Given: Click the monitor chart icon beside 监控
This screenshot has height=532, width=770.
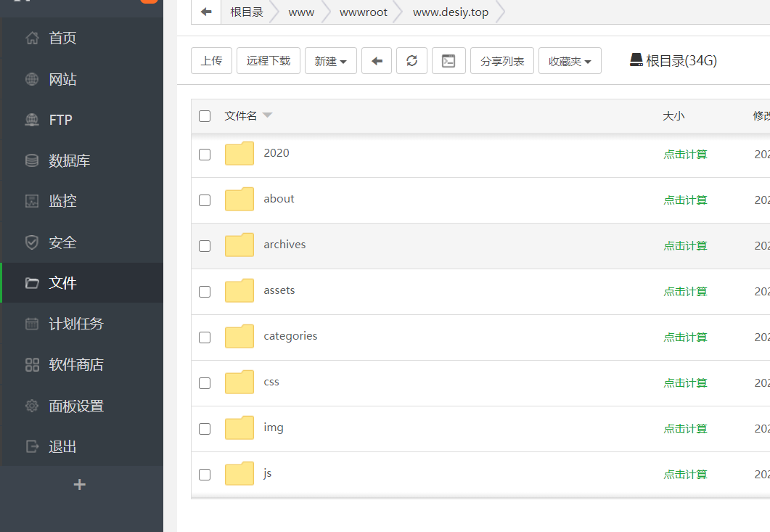Looking at the screenshot, I should point(32,201).
